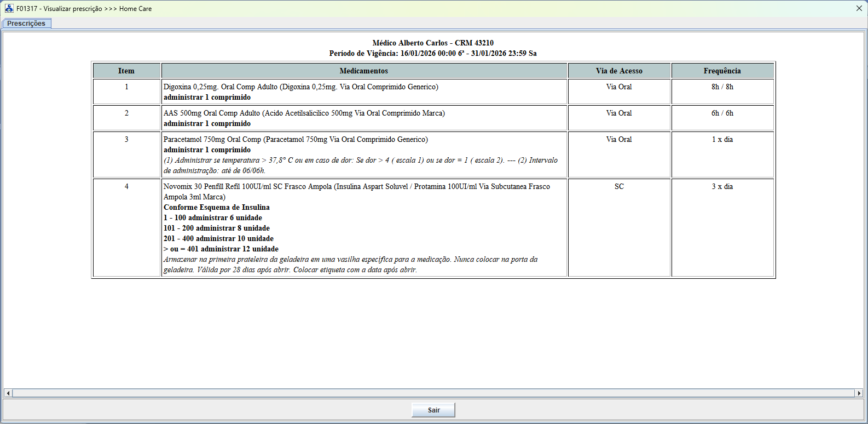Click the Via de Acesso column header

[619, 71]
